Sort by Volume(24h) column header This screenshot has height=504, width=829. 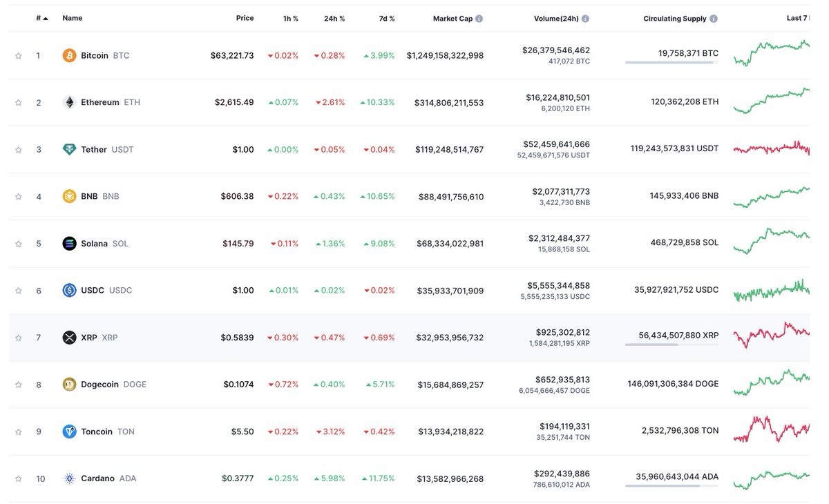click(x=557, y=19)
